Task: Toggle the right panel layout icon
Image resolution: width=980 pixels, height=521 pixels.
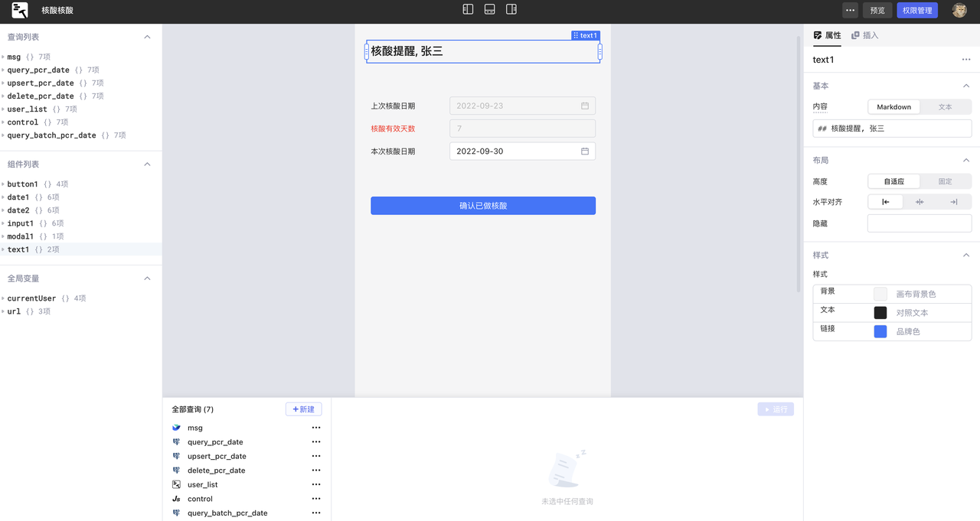Action: 511,9
